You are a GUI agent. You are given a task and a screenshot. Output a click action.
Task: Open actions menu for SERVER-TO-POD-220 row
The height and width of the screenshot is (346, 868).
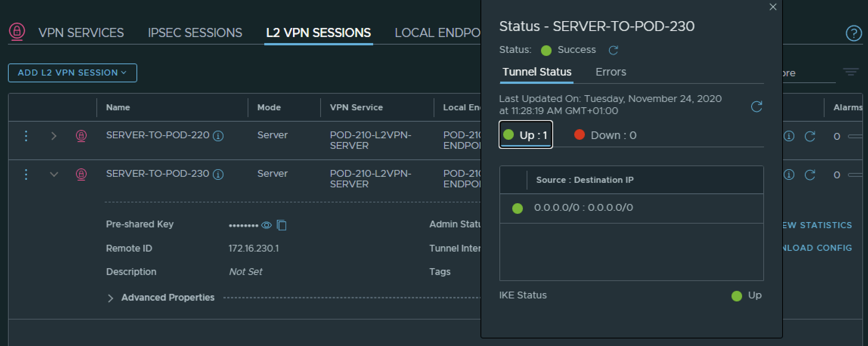[x=26, y=136]
